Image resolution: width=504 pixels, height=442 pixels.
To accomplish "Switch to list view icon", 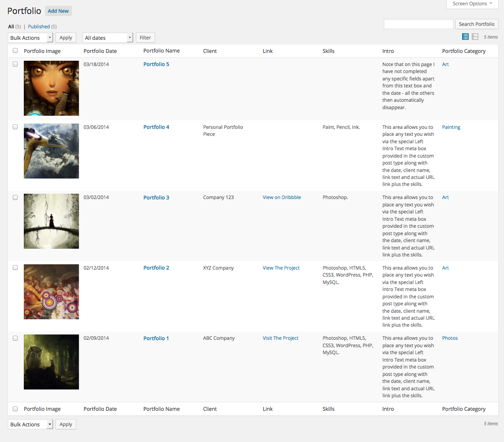I will (x=465, y=37).
